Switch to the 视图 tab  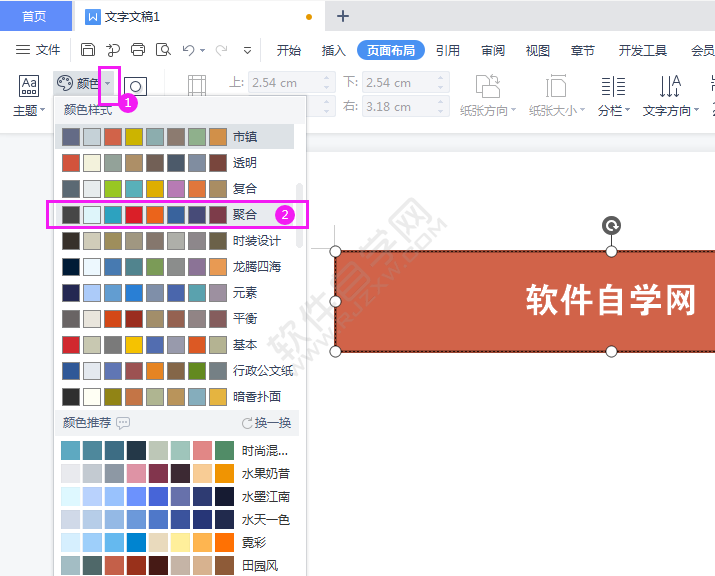click(x=537, y=50)
